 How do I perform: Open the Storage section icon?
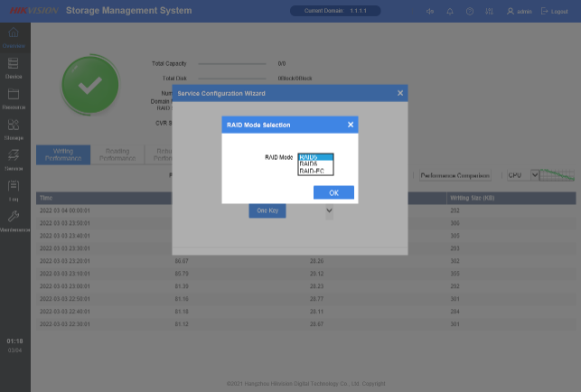pos(14,129)
